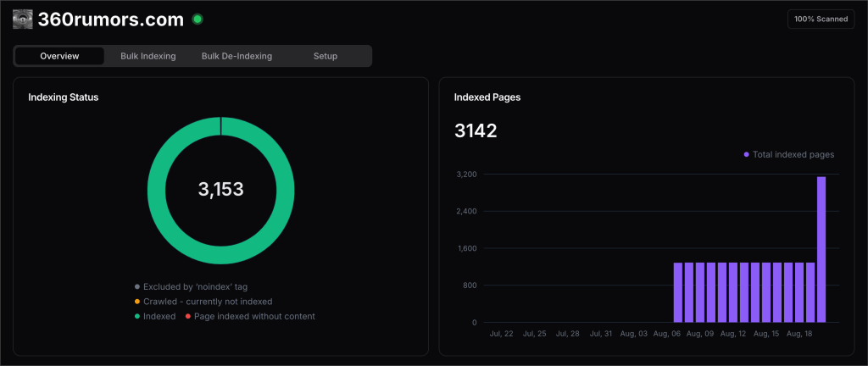The height and width of the screenshot is (366, 868).
Task: Click the Aug, 03 x-axis label
Action: point(633,334)
